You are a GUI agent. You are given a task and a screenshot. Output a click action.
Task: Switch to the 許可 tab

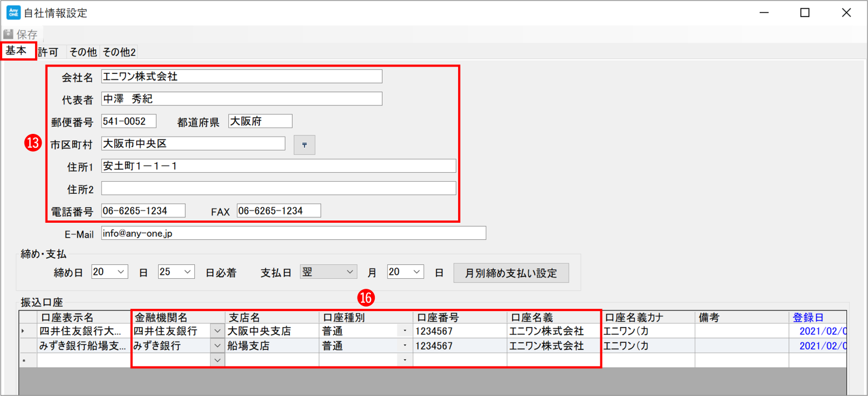pos(48,52)
